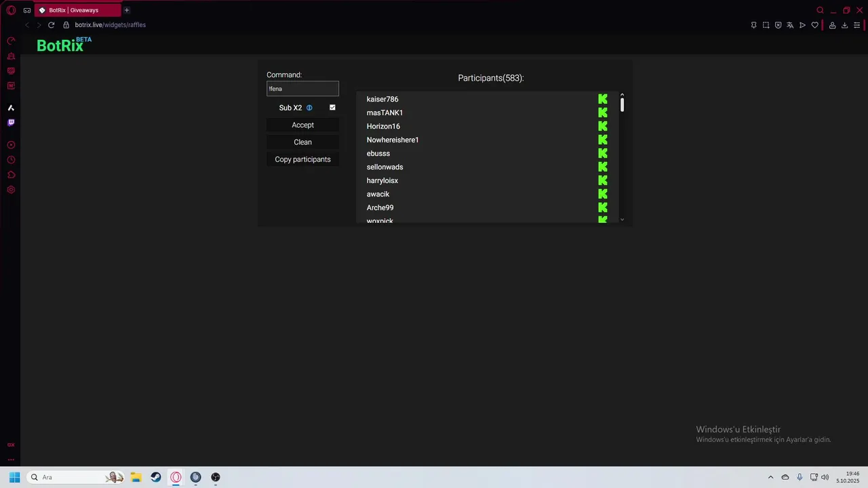Show hidden system tray icons
Viewport: 868px width, 488px height.
coord(770,477)
